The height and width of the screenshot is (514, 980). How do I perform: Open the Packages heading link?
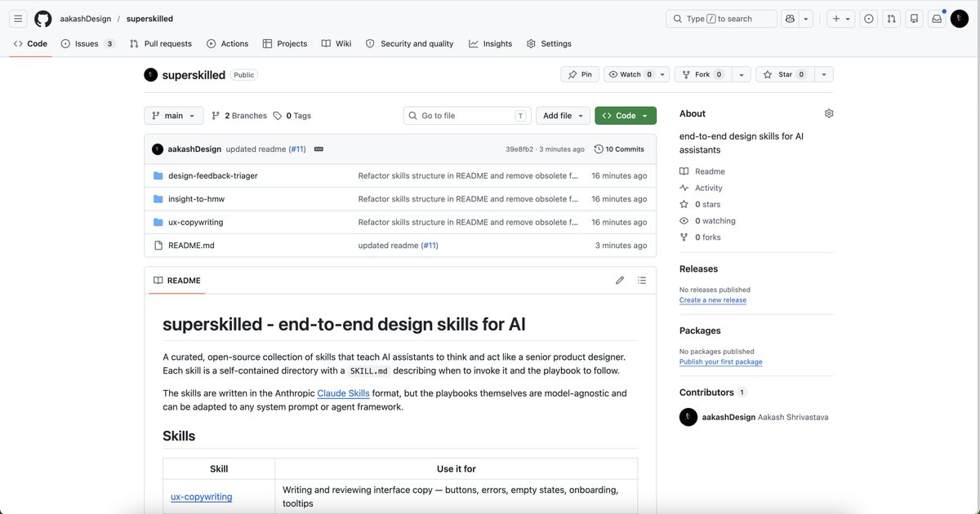coord(700,330)
